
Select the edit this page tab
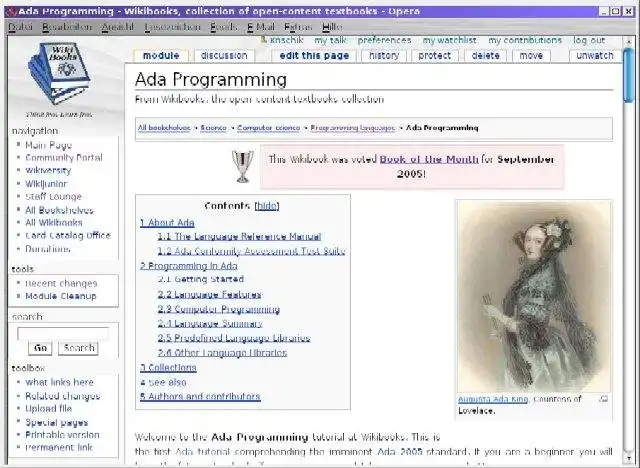coord(314,55)
